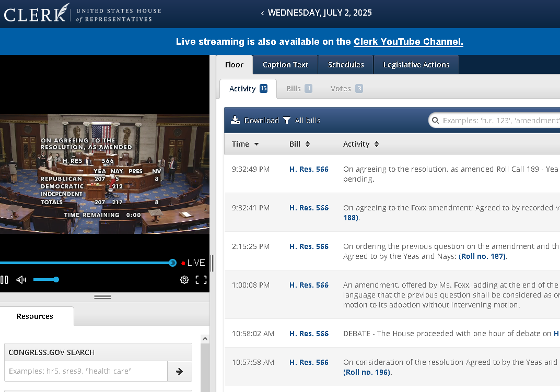Grab the vertical panel splitter handle
Image resolution: width=560 pixels, height=392 pixels.
(213, 263)
